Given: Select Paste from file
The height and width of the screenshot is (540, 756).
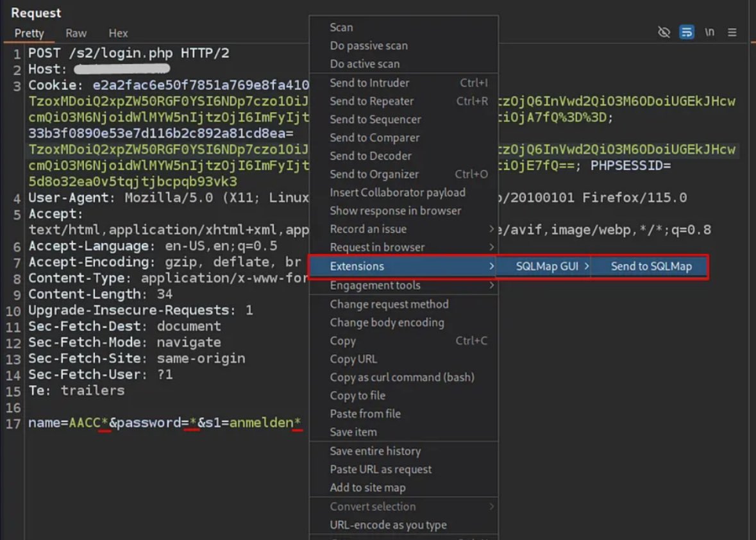Looking at the screenshot, I should pos(403,415).
